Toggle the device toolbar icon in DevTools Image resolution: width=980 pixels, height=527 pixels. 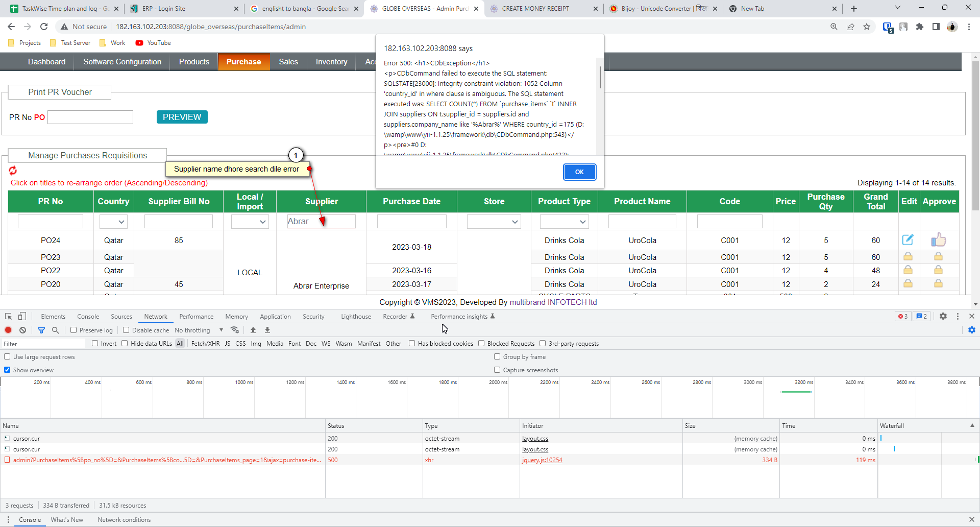click(x=22, y=316)
